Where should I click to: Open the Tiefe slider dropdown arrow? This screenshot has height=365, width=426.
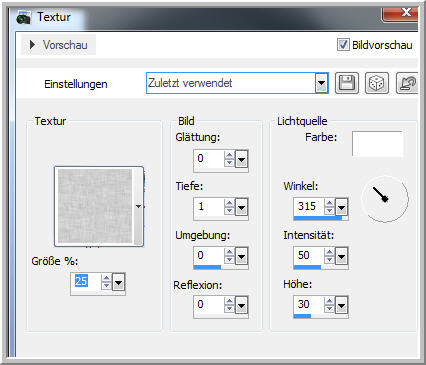[242, 208]
